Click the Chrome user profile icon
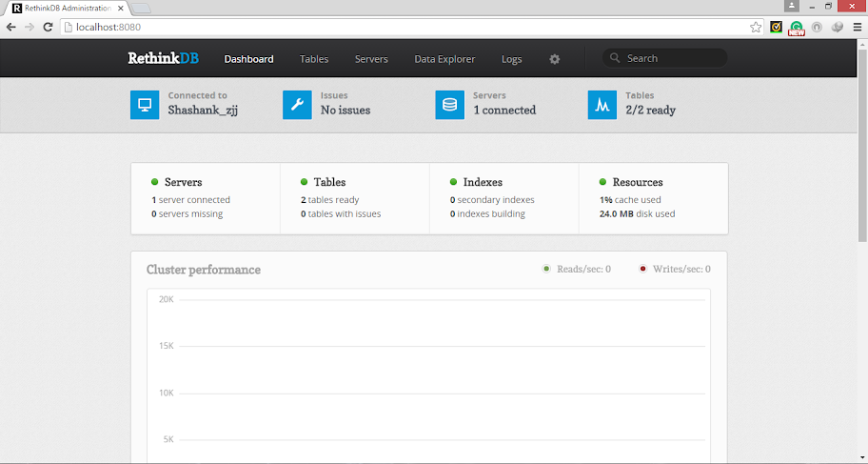This screenshot has height=464, width=868. pyautogui.click(x=792, y=6)
